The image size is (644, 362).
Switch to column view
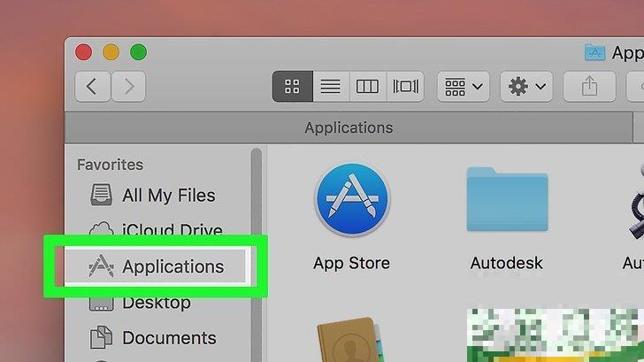[367, 87]
